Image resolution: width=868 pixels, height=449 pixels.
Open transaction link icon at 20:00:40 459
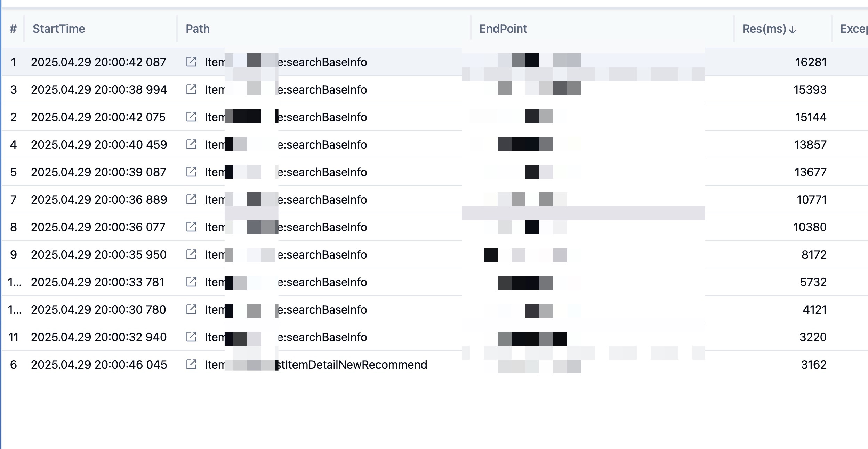click(x=191, y=144)
